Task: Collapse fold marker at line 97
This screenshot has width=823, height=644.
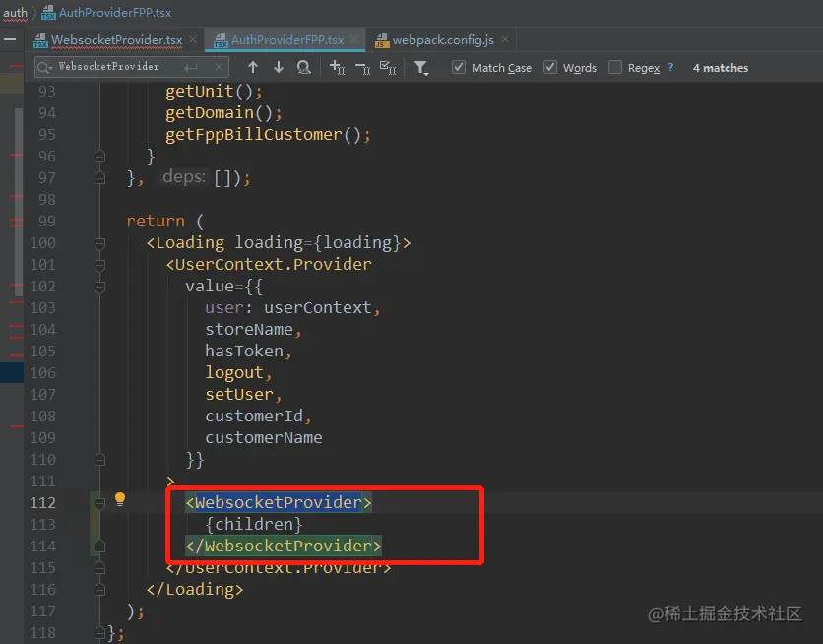Action: [x=99, y=178]
